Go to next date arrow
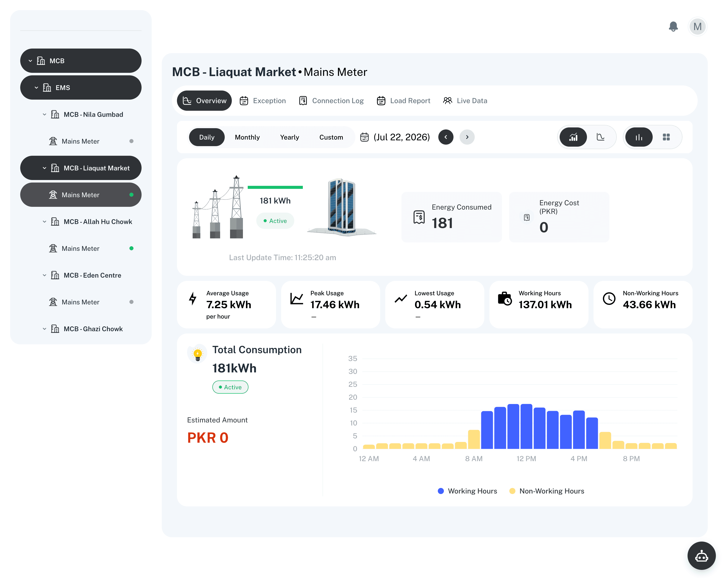 [x=467, y=137]
